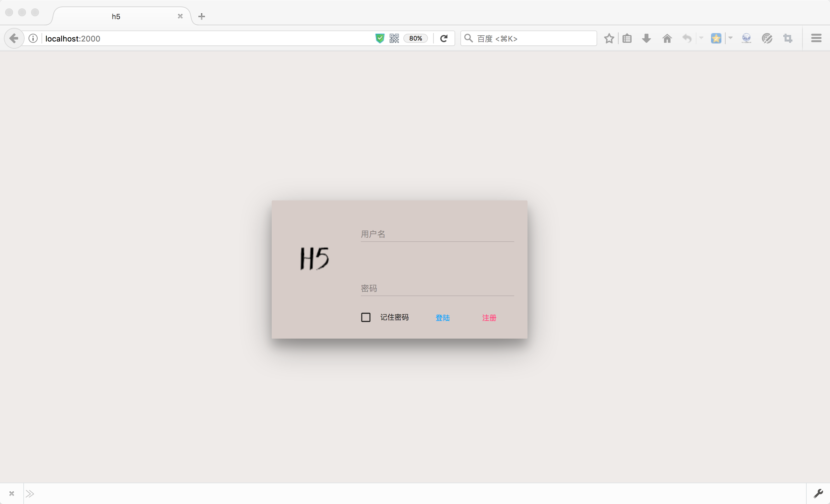Image resolution: width=830 pixels, height=504 pixels.
Task: Go to the browser home page
Action: (x=667, y=38)
